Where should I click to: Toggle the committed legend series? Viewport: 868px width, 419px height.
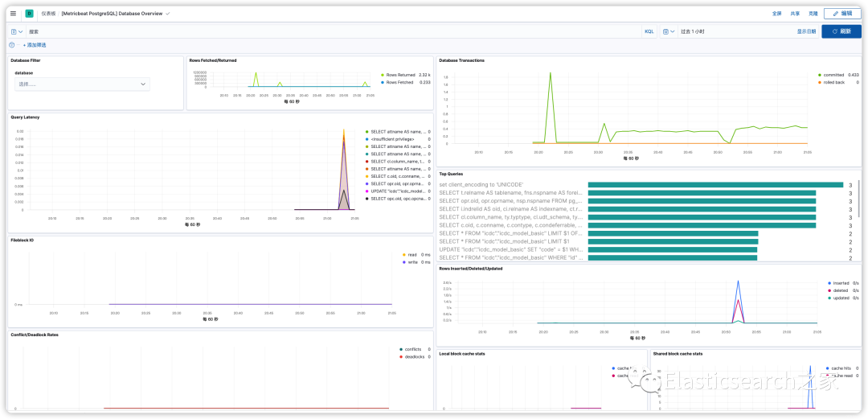[833, 75]
